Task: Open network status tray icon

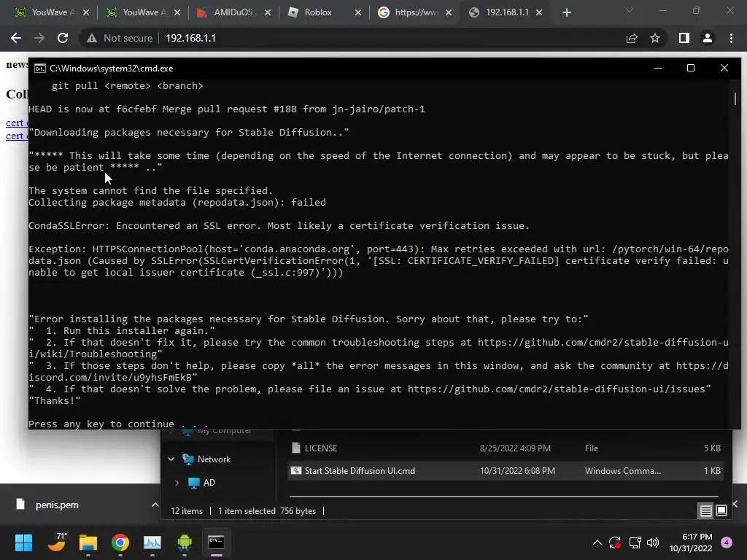Action: point(635,542)
